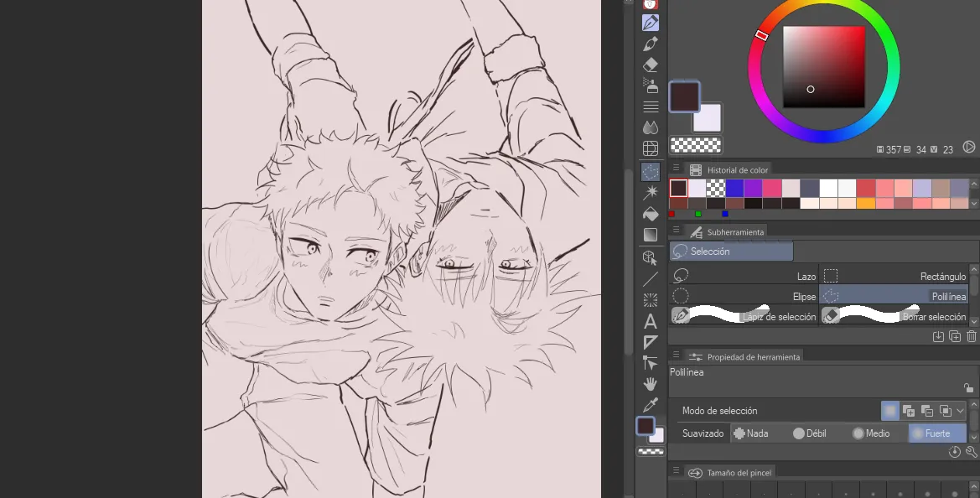980x498 pixels.
Task: Open the Propiedad de herramienta tab
Action: pos(744,357)
